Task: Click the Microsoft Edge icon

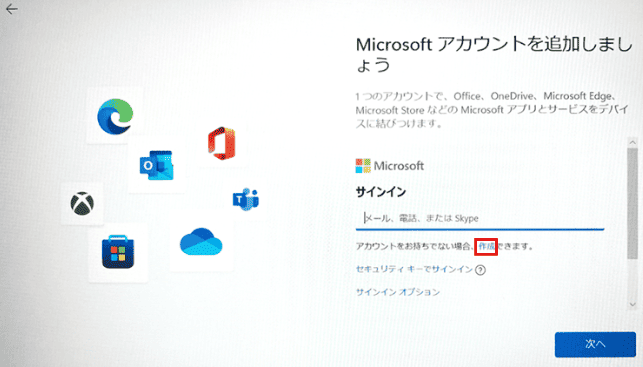Action: 115,116
